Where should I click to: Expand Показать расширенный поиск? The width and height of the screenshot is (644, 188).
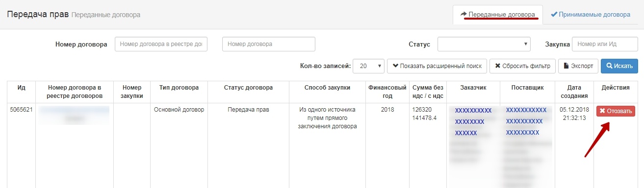click(437, 66)
